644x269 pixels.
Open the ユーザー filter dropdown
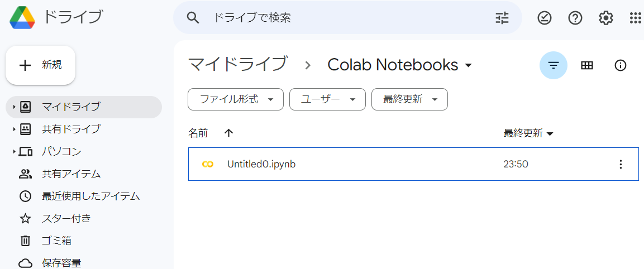327,99
